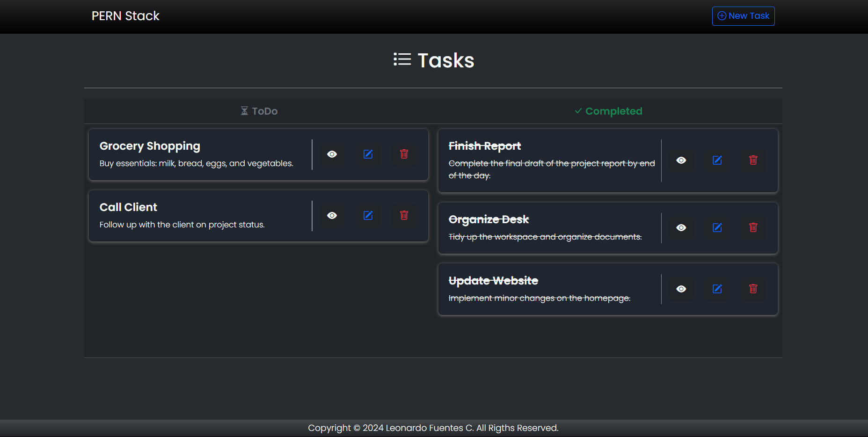
Task: Delete the Finish Report task
Action: coord(753,160)
